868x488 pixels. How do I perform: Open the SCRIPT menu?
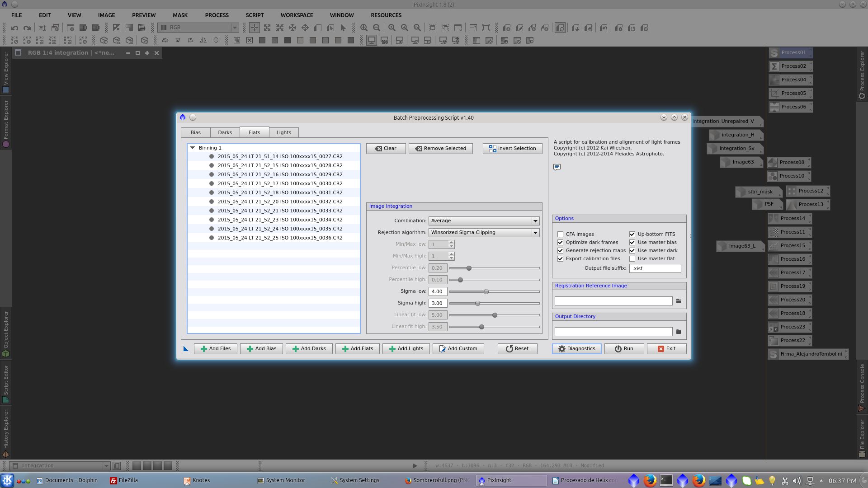255,15
